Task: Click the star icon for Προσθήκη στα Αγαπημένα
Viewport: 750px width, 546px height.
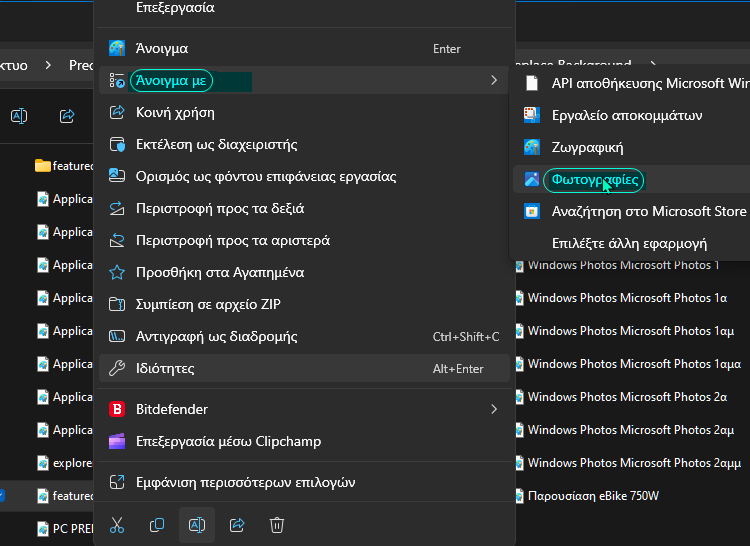Action: pos(117,273)
